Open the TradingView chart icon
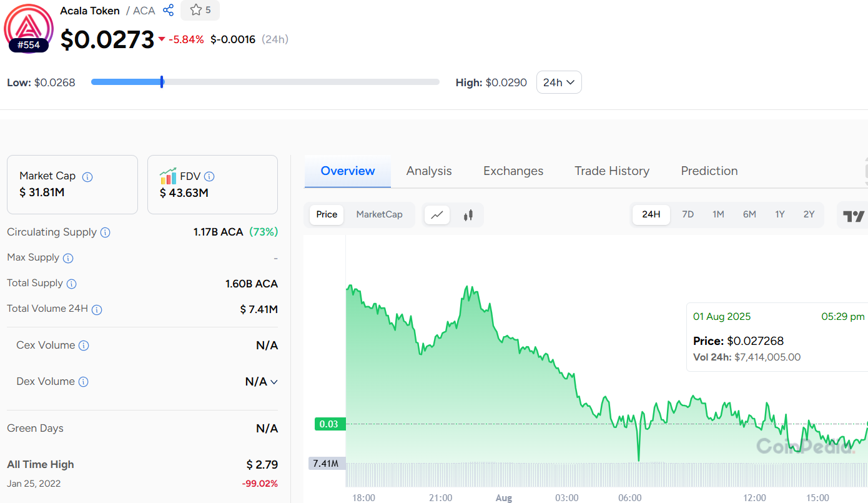868x503 pixels. pyautogui.click(x=854, y=216)
